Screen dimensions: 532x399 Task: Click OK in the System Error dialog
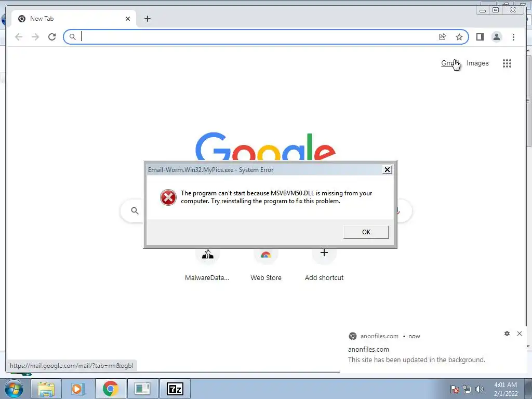tap(366, 232)
